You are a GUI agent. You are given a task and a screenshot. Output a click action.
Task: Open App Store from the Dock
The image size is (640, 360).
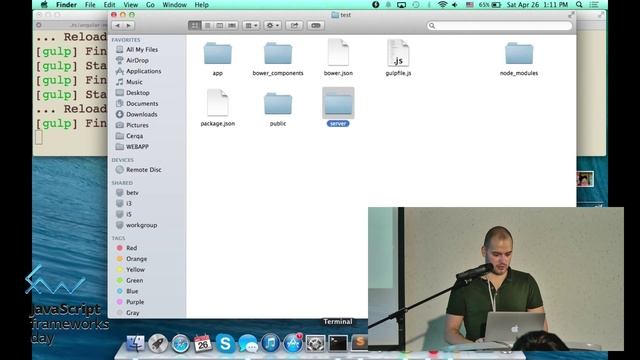293,343
